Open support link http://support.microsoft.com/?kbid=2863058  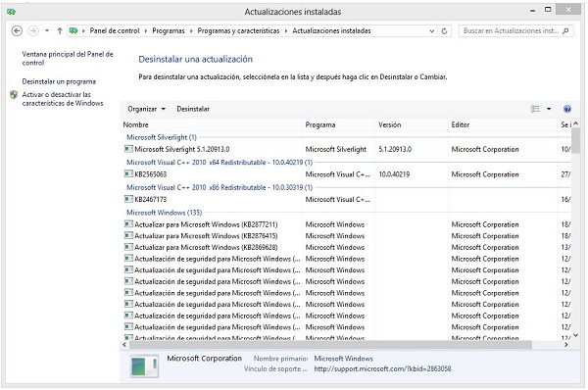pyautogui.click(x=382, y=369)
